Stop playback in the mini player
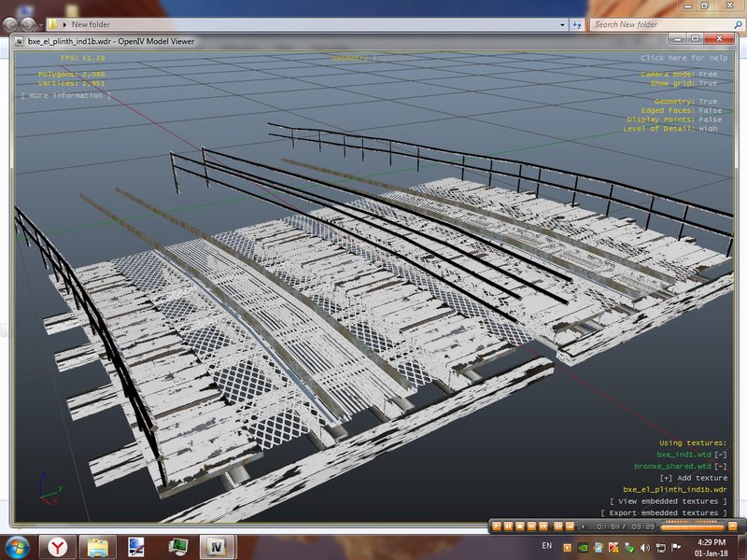 [520, 526]
